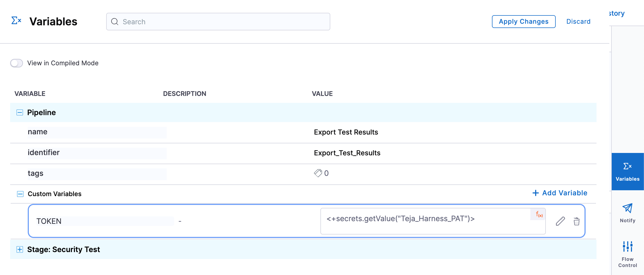Select the Variables tab in right sidebar
Screen dimensions: 644x275
(x=627, y=171)
